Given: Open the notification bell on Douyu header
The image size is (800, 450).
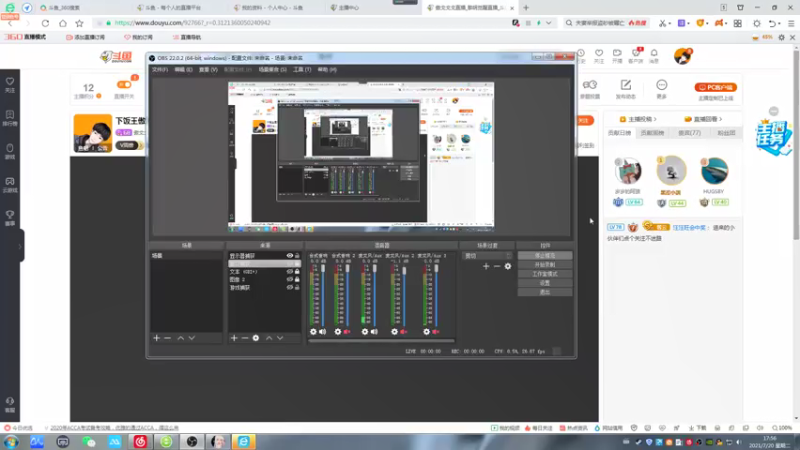Looking at the screenshot, I should (x=654, y=53).
